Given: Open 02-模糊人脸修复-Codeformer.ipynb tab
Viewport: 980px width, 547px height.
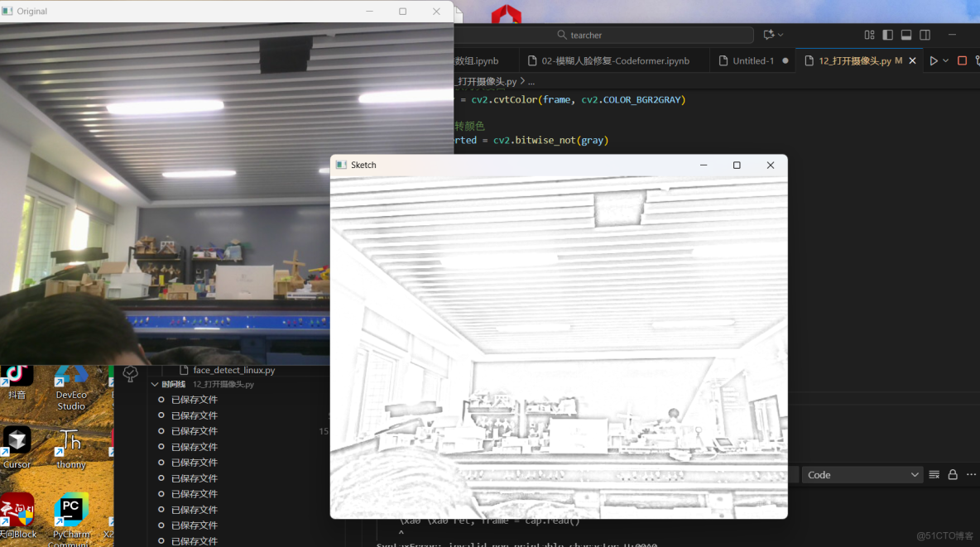Looking at the screenshot, I should tap(615, 60).
